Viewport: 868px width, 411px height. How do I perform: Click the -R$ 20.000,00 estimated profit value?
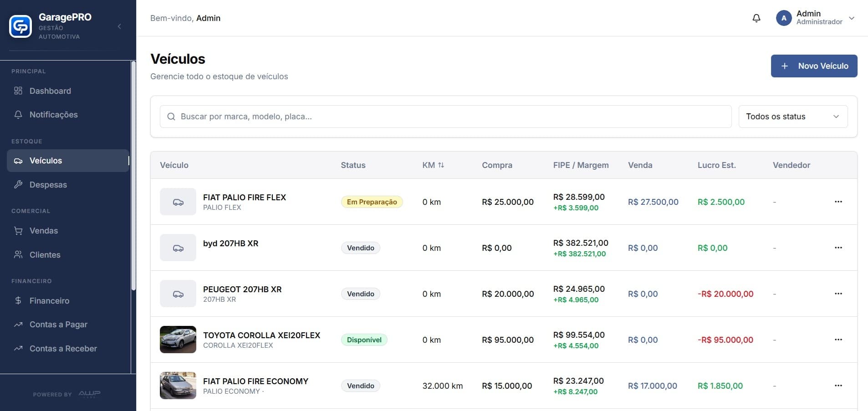click(725, 294)
